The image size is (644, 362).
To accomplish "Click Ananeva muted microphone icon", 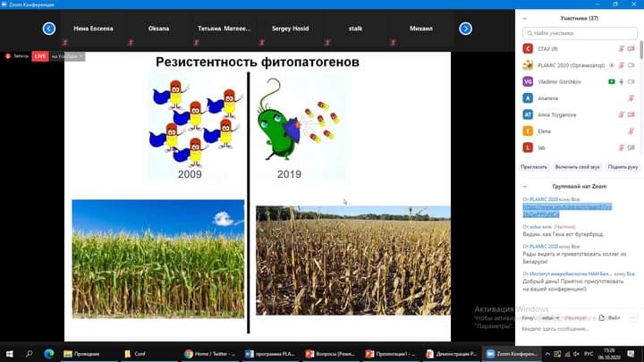I will pyautogui.click(x=631, y=98).
